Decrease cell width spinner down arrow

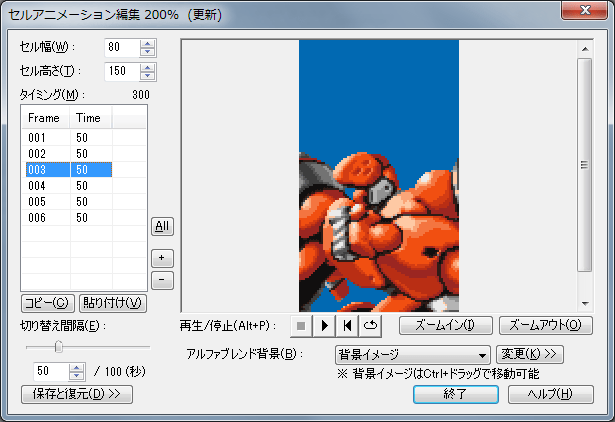coord(148,52)
